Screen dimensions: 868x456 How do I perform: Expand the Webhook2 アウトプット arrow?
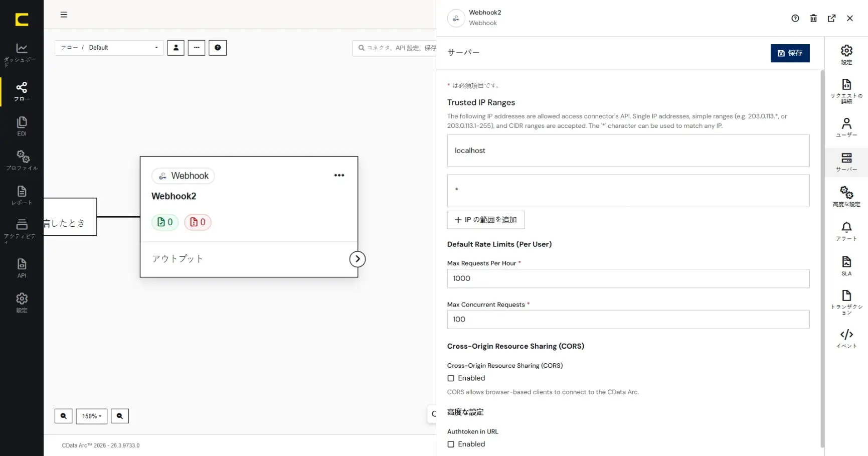(358, 259)
